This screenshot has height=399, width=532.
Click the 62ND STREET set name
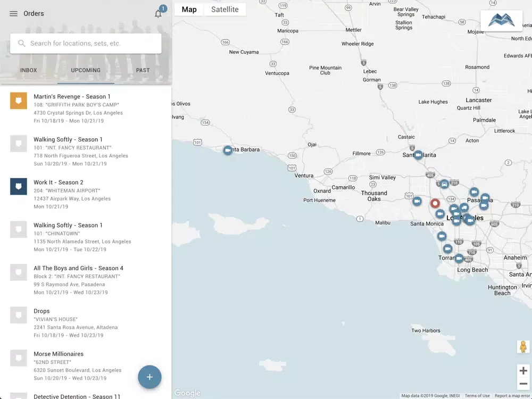pyautogui.click(x=52, y=362)
